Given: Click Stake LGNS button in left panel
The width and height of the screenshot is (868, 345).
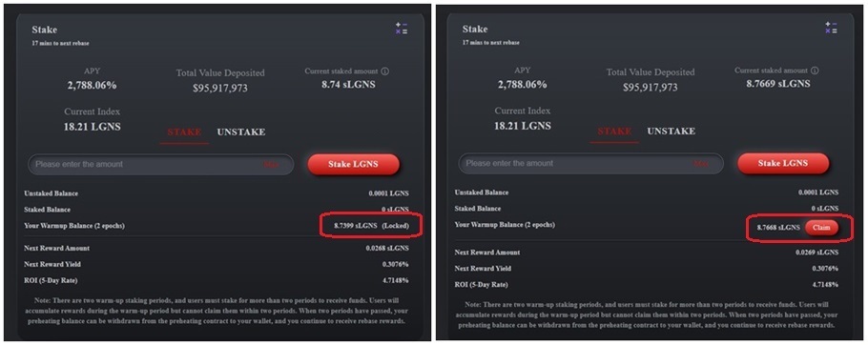Looking at the screenshot, I should coord(353,164).
